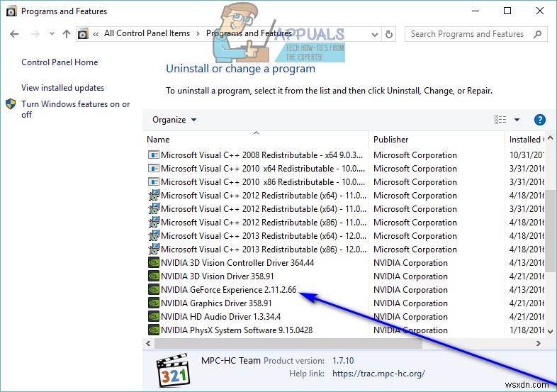
Task: Click NVIDIA PhysX System Software icon
Action: coord(154,330)
